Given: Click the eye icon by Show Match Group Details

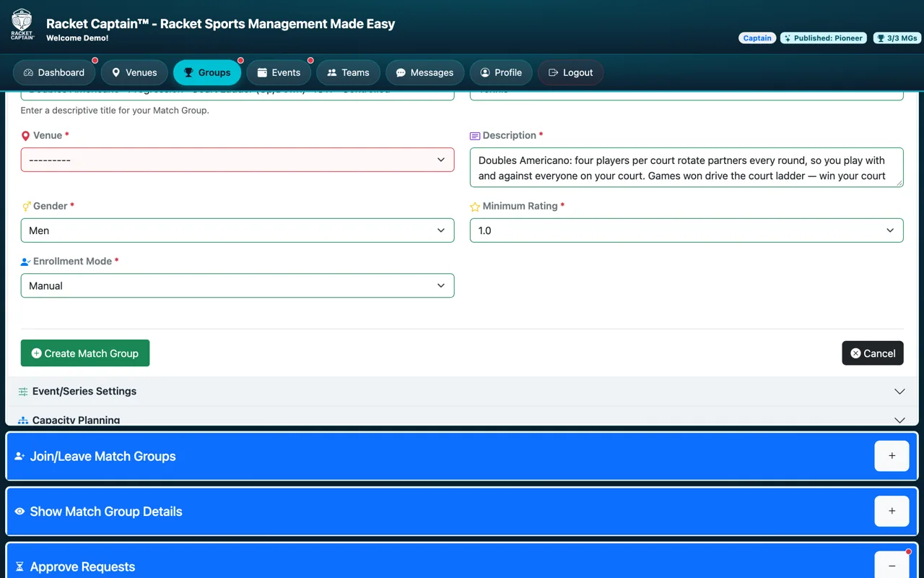Looking at the screenshot, I should point(20,512).
